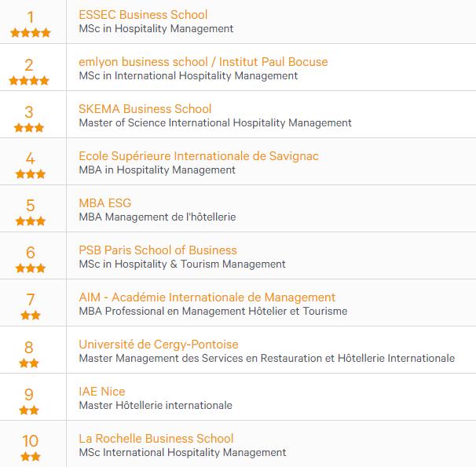
Task: Click AIM - Académie Internationale de Management
Action: 207,297
